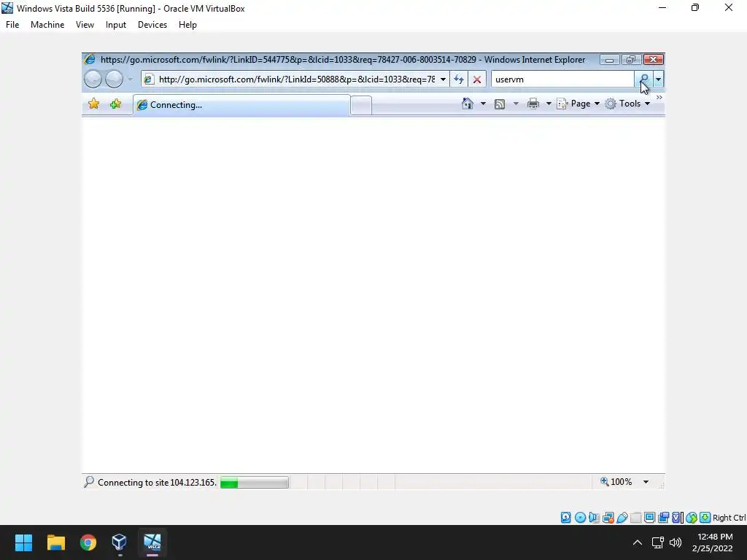Launch Chrome from the taskbar
The height and width of the screenshot is (560, 747).
coord(88,542)
